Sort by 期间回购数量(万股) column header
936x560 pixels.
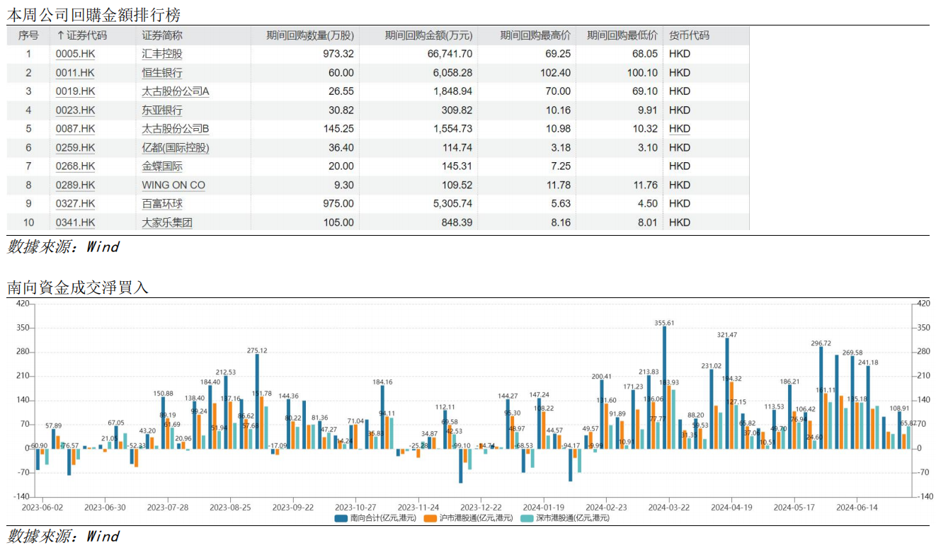click(309, 35)
